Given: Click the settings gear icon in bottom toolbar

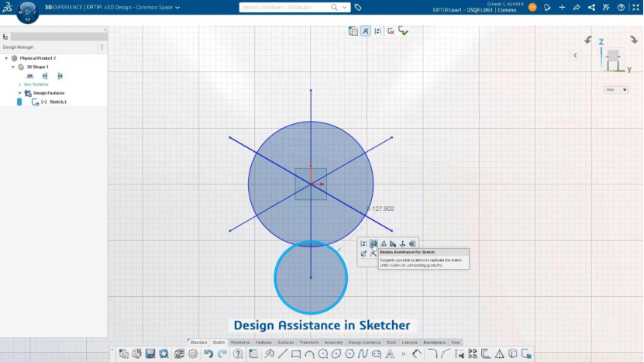Looking at the screenshot, I should 193,353.
